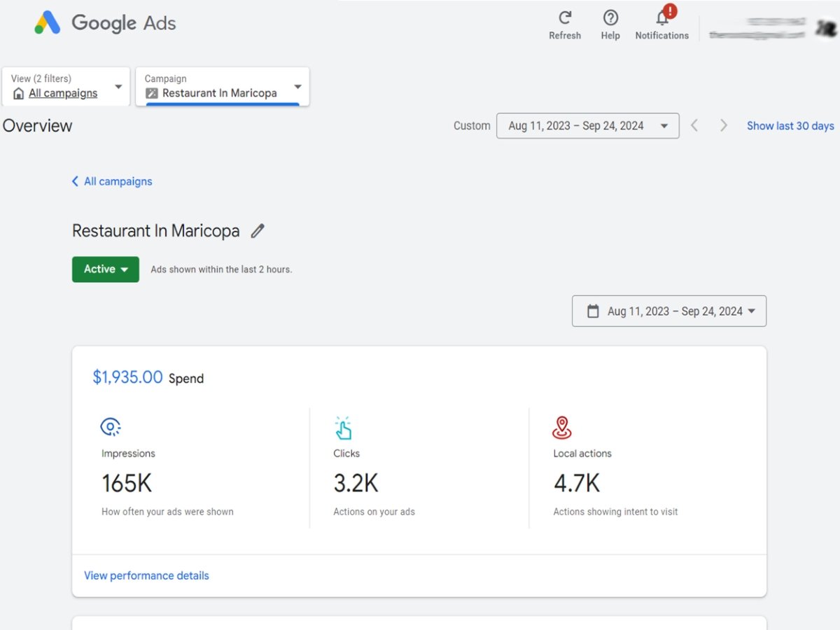Click 'Actions on your ads' text
The image size is (840, 630).
(374, 512)
